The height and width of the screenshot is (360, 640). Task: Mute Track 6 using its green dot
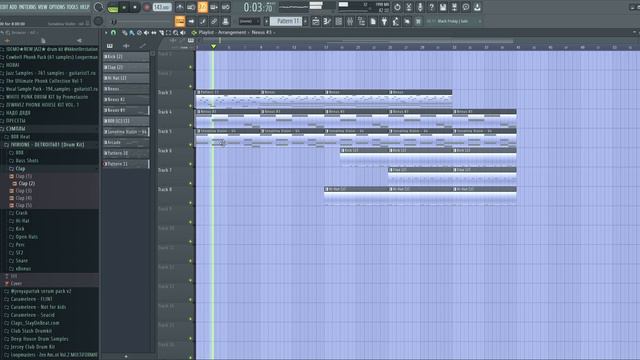pos(190,164)
